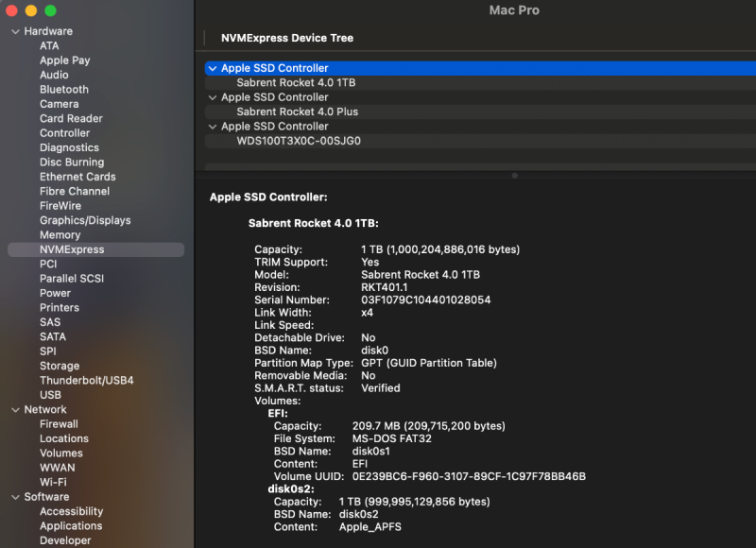Viewport: 756px width, 548px height.
Task: Show Graphics/Displays information
Action: pyautogui.click(x=85, y=220)
